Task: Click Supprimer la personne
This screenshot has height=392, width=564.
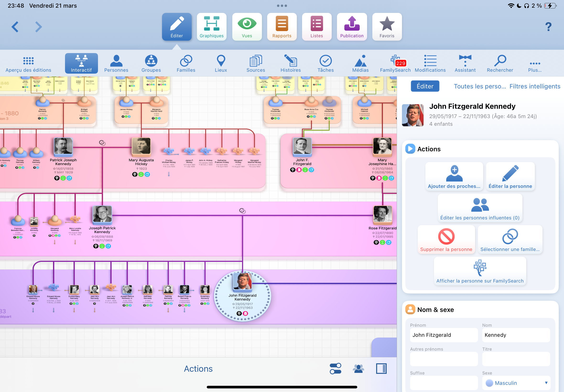Action: click(x=446, y=240)
